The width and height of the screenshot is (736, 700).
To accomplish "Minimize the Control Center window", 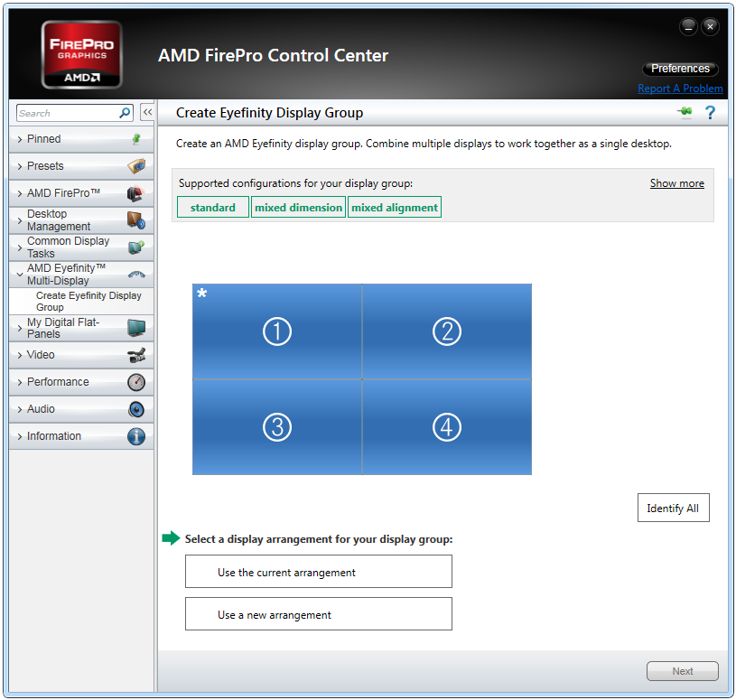I will point(689,27).
